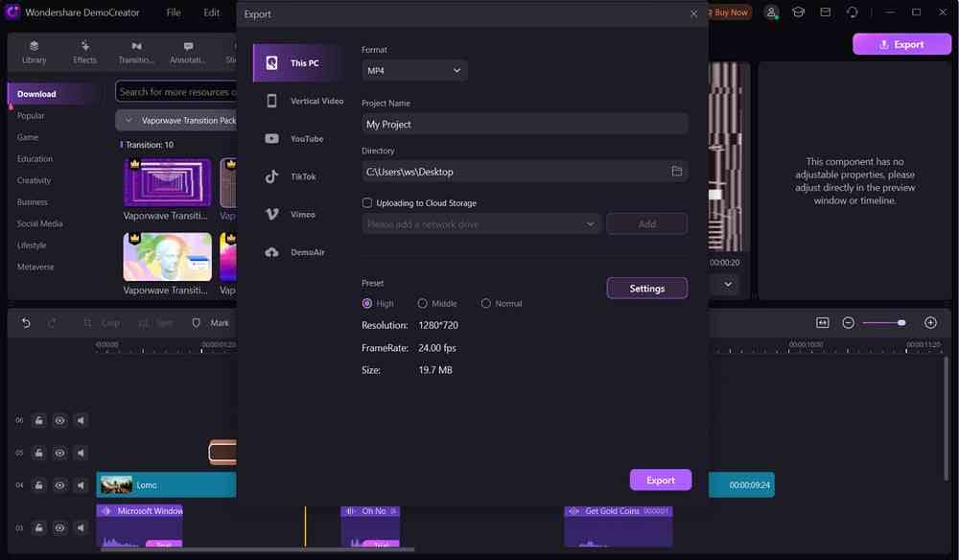Click the message box icon in title bar

click(825, 12)
